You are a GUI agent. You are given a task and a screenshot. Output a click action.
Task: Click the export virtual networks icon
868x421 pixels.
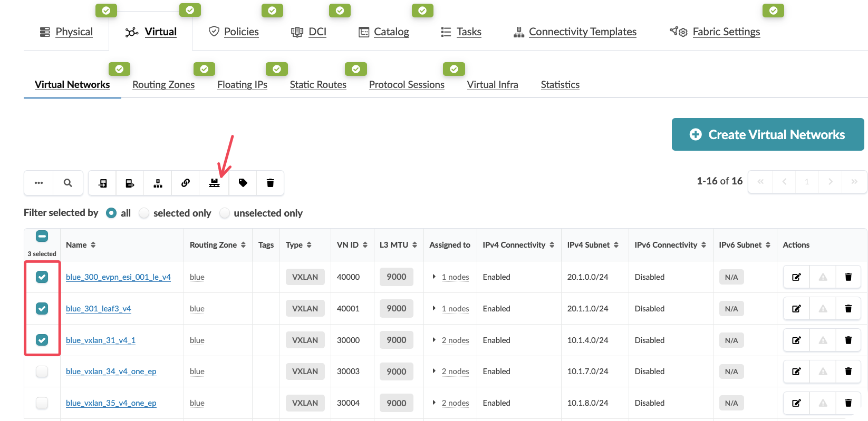(130, 183)
